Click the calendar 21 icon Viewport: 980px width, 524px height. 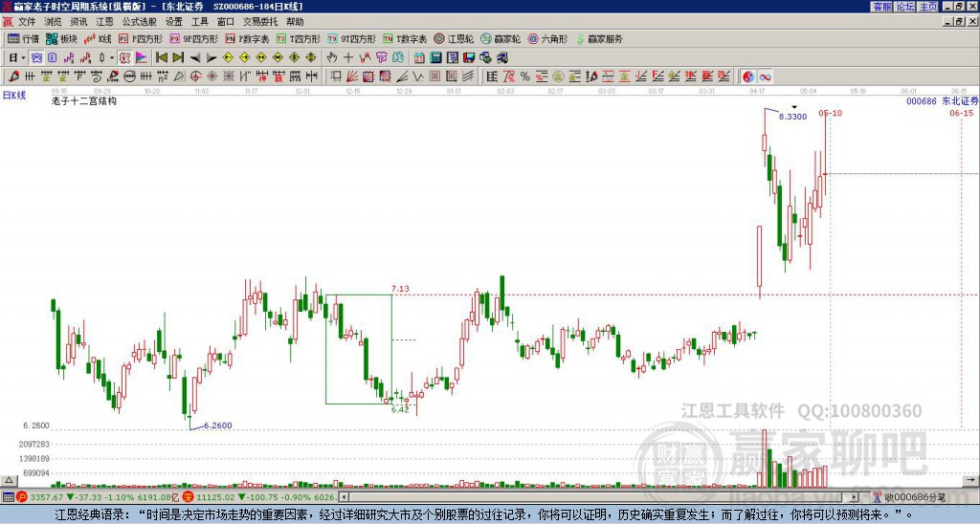(x=419, y=58)
